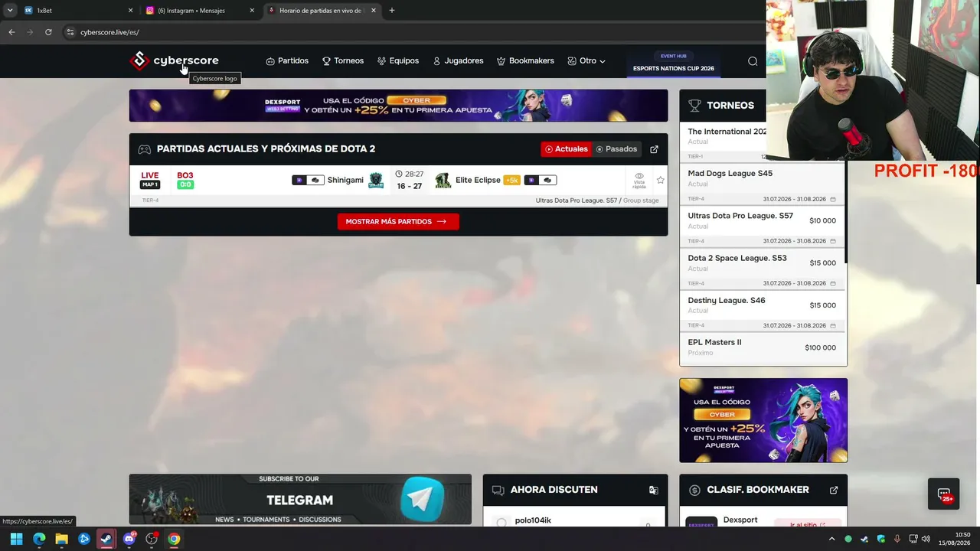Open the browser tab search chevron
Screen dimensions: 980x551
click(x=10, y=11)
